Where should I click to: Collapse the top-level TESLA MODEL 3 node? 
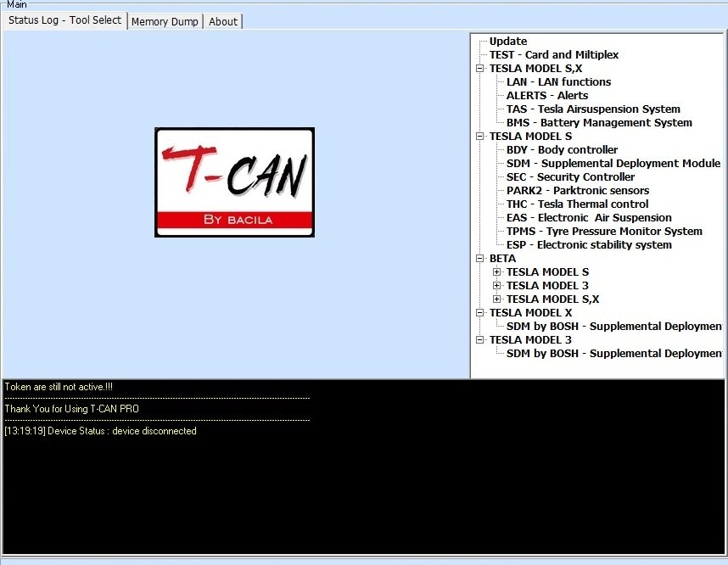[480, 339]
